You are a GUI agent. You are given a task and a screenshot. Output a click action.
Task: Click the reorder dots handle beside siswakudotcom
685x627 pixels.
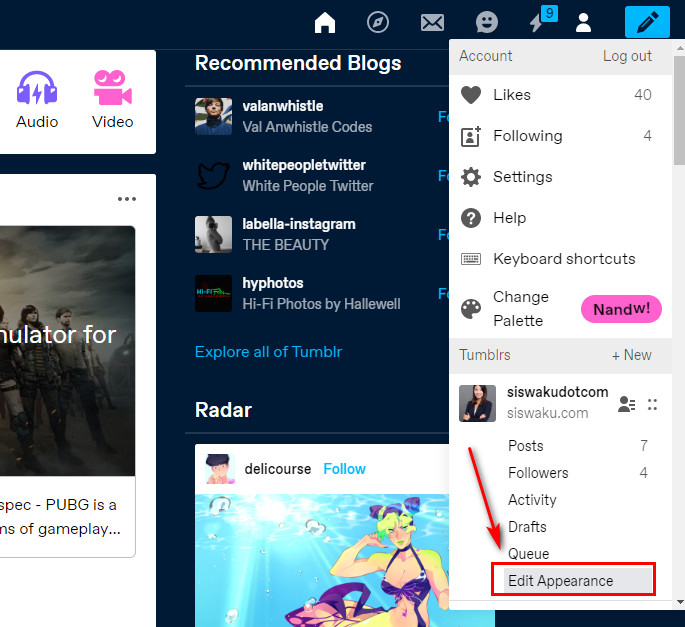652,405
